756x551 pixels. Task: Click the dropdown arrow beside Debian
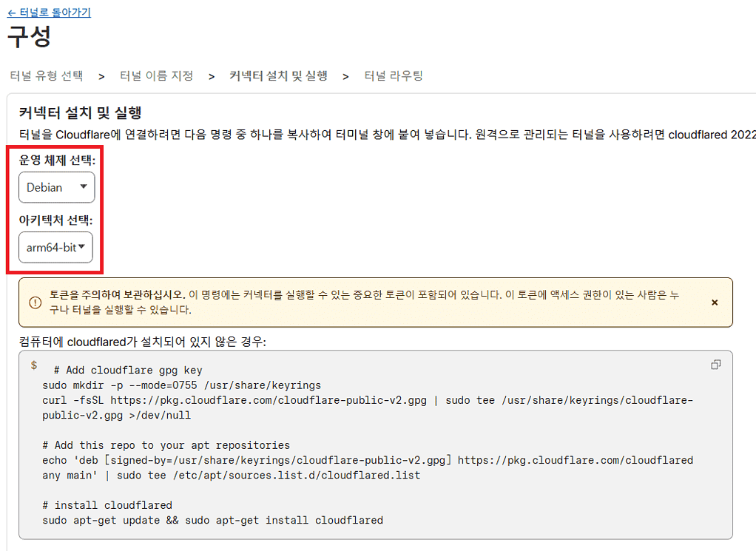[x=84, y=187]
